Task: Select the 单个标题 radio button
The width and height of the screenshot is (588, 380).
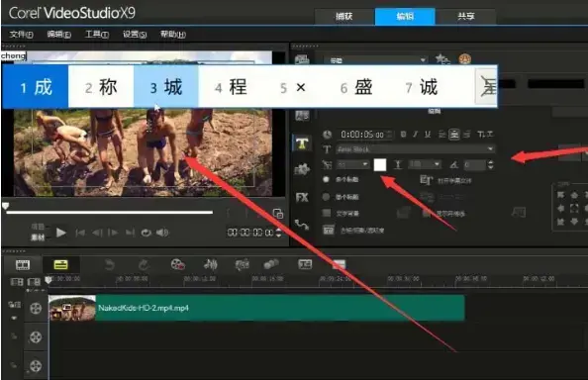Action: (x=326, y=197)
